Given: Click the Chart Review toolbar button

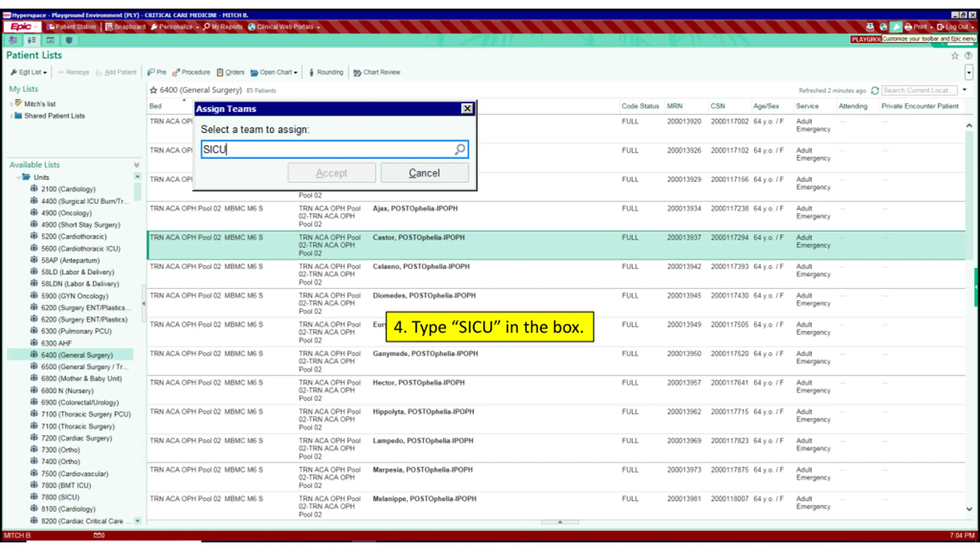Looking at the screenshot, I should coord(377,72).
